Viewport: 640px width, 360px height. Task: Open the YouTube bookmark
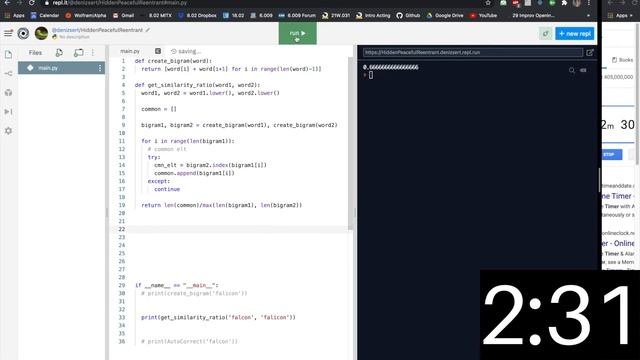tap(483, 16)
